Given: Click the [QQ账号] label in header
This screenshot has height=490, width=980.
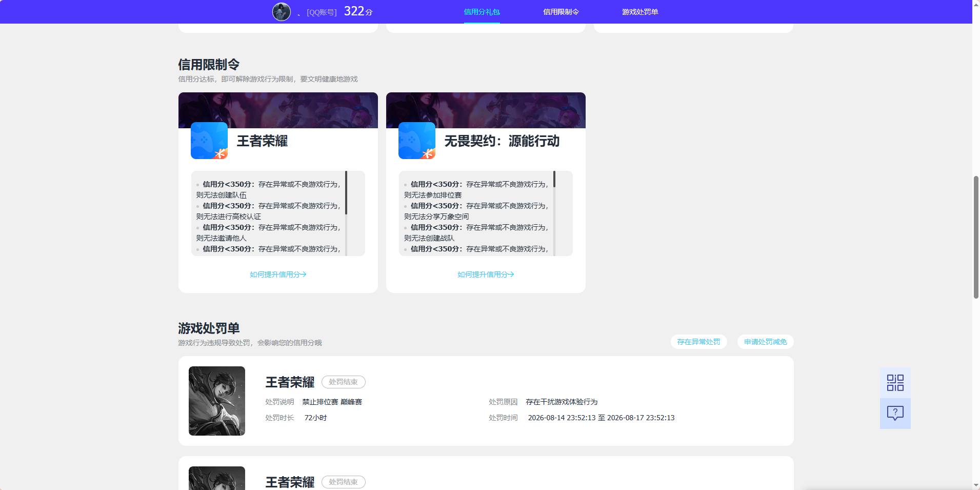Looking at the screenshot, I should point(322,12).
